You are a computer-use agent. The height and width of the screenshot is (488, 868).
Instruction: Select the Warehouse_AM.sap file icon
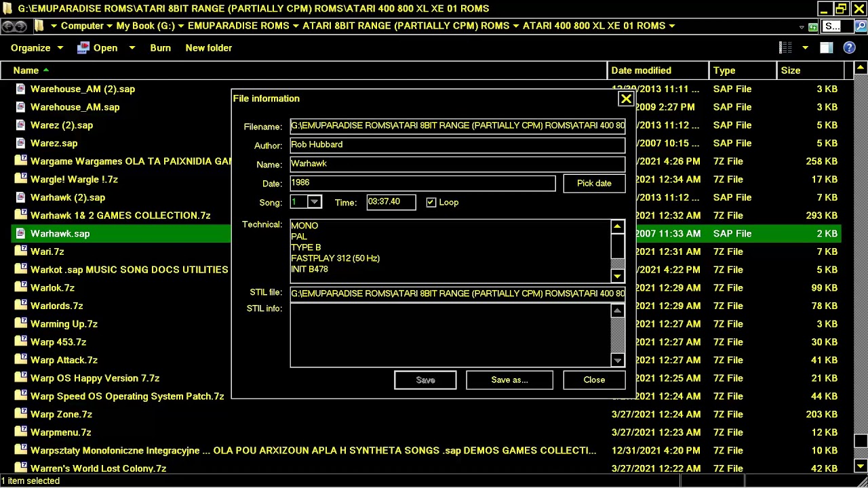(x=20, y=107)
